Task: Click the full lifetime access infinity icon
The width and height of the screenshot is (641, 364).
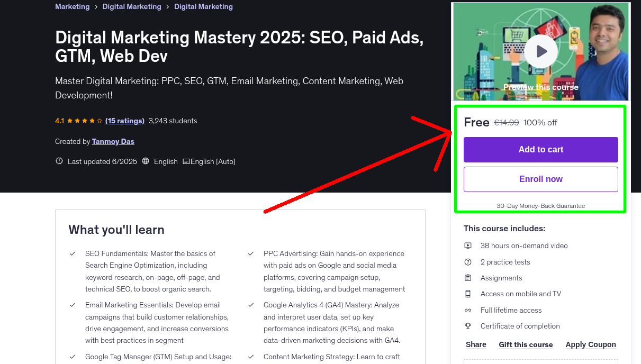Action: tap(468, 310)
